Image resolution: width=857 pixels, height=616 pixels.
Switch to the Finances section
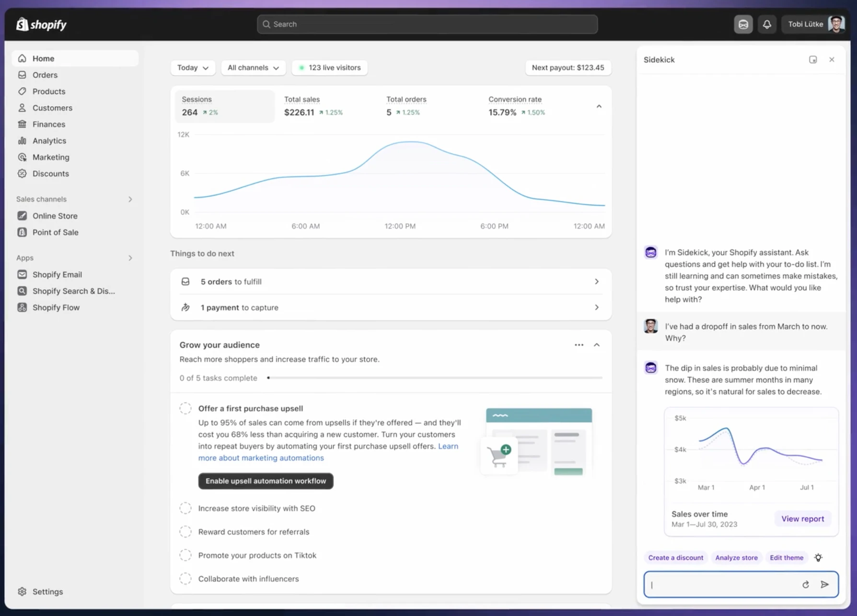tap(48, 124)
